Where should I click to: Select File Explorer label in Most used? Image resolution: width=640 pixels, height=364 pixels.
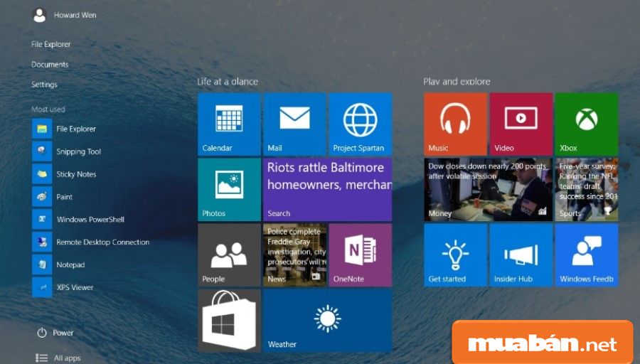pos(76,129)
